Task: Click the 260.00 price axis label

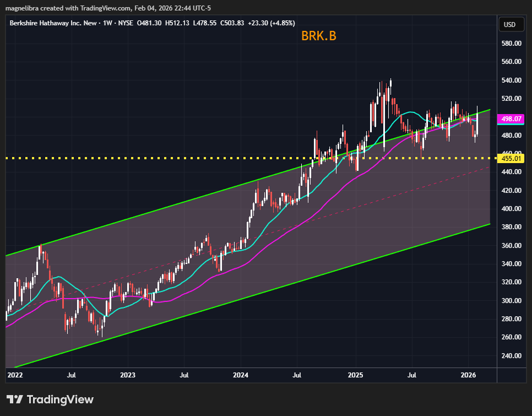Action: pyautogui.click(x=511, y=337)
